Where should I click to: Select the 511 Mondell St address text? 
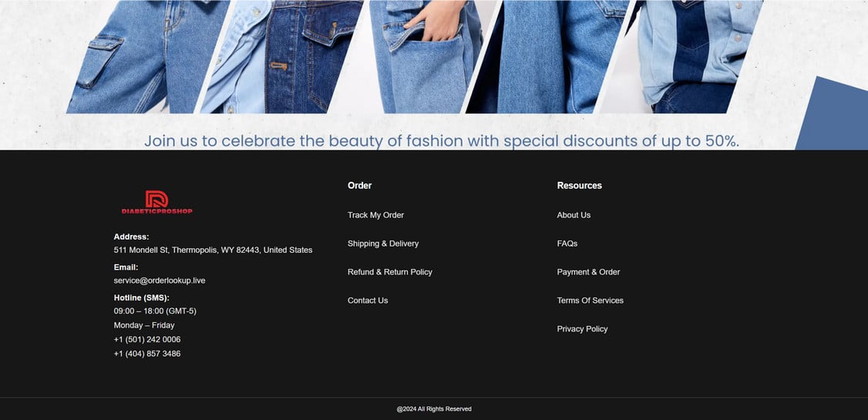click(213, 250)
